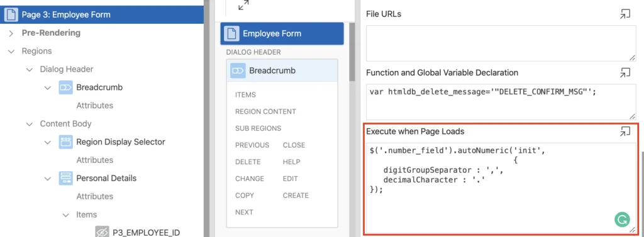Select Attributes under Personal Details
The image size is (644, 237).
[x=94, y=196]
